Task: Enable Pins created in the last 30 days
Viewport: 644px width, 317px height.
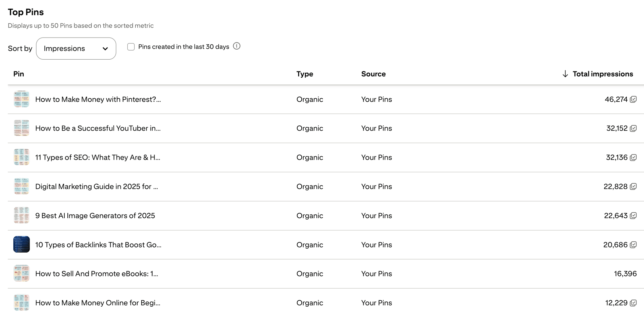Action: tap(131, 47)
